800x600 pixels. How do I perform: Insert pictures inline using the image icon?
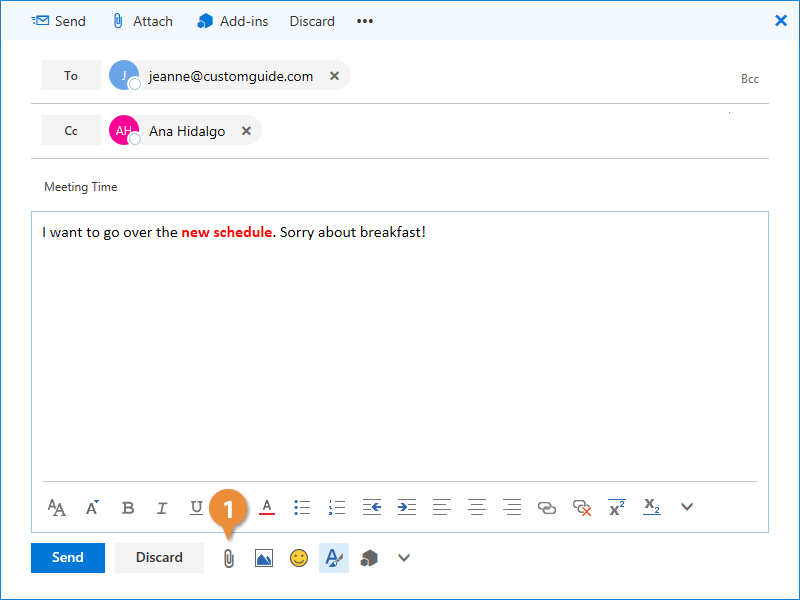pyautogui.click(x=263, y=558)
